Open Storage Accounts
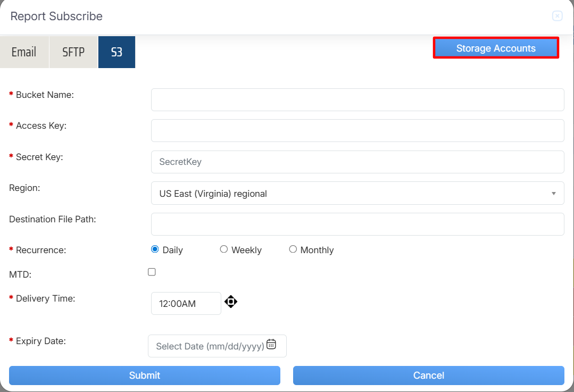The height and width of the screenshot is (392, 574). coord(496,48)
